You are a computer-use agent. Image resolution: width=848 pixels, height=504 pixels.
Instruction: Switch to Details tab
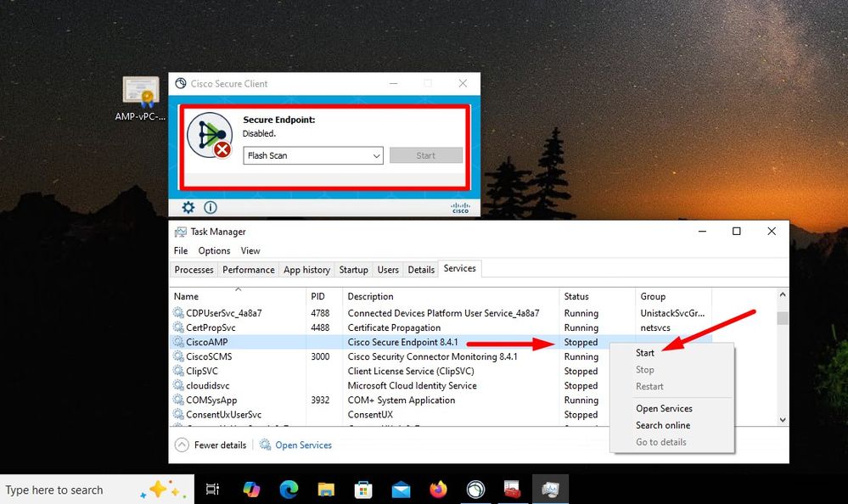point(421,270)
